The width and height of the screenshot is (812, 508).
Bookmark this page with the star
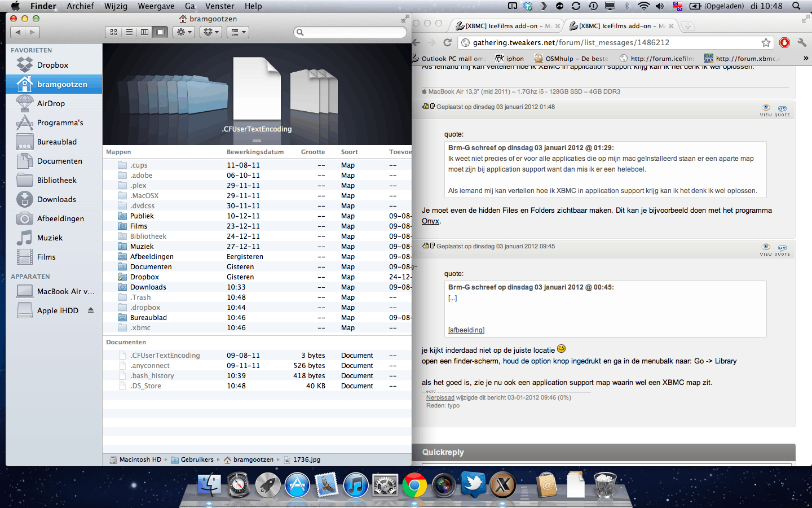[x=766, y=42]
